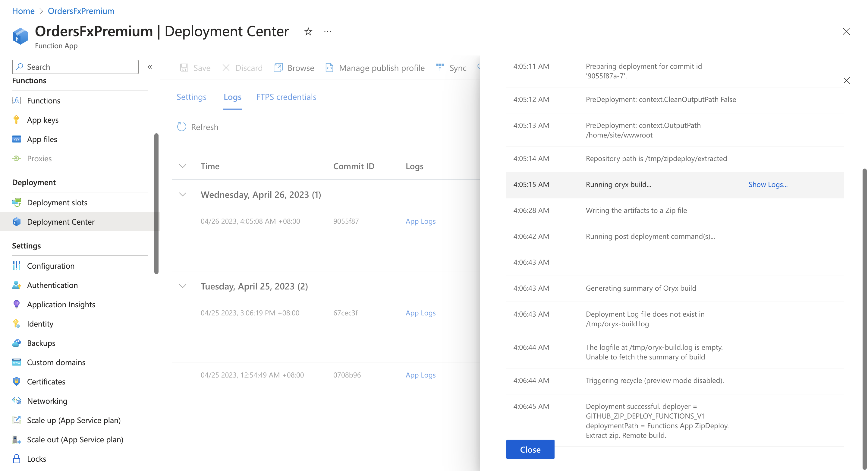Open Scale out (App Service plan)
Image resolution: width=868 pixels, height=471 pixels.
coord(75,439)
